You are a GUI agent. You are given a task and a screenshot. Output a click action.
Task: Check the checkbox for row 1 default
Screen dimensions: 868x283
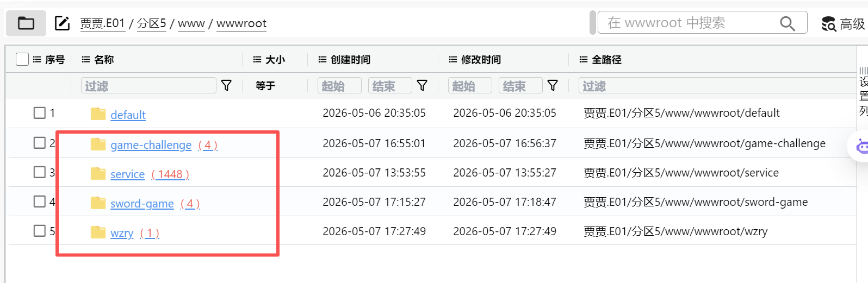40,113
